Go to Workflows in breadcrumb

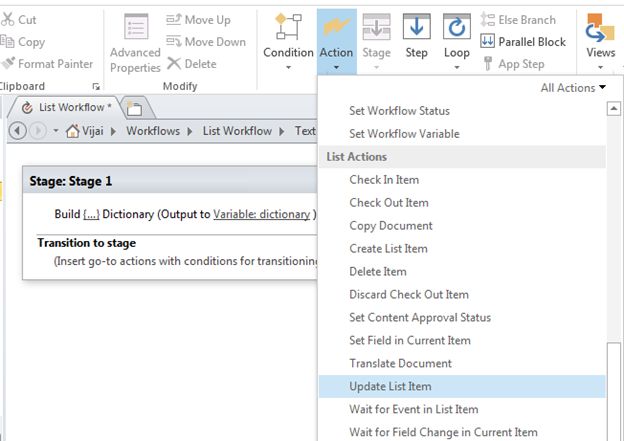coord(153,131)
